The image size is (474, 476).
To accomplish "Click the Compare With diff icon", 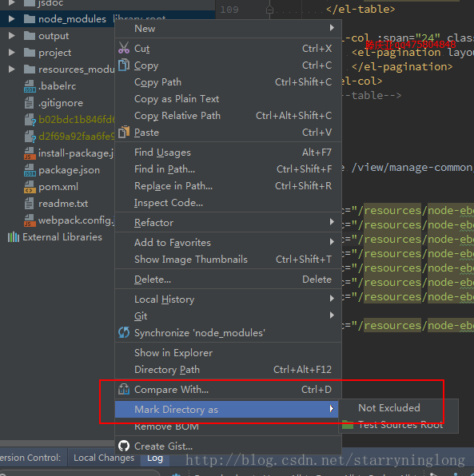I will [124, 389].
